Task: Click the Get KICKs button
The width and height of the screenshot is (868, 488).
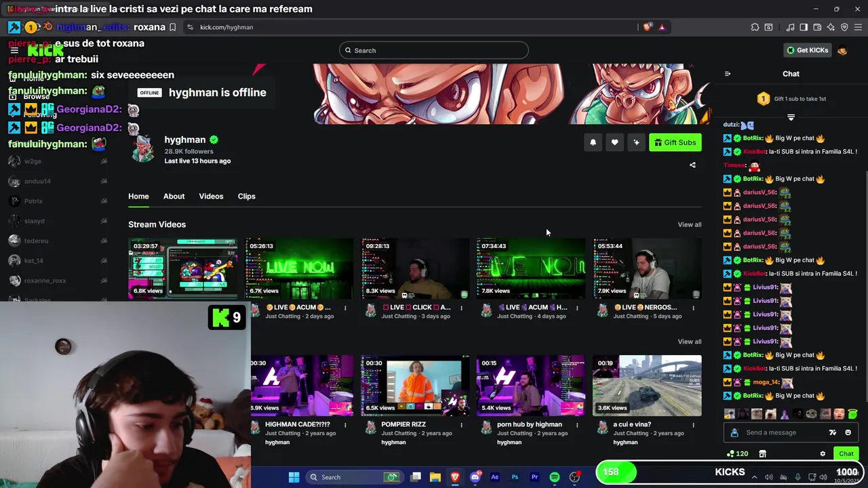Action: pyautogui.click(x=807, y=50)
